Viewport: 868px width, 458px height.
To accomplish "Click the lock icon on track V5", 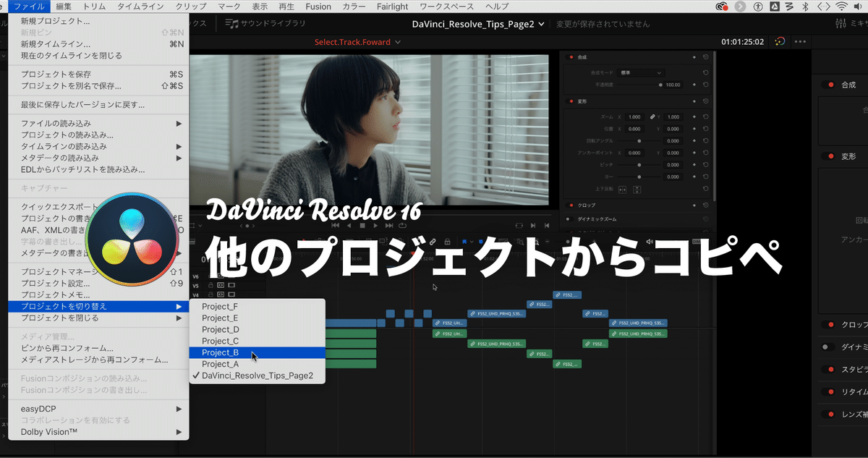I will (x=211, y=285).
